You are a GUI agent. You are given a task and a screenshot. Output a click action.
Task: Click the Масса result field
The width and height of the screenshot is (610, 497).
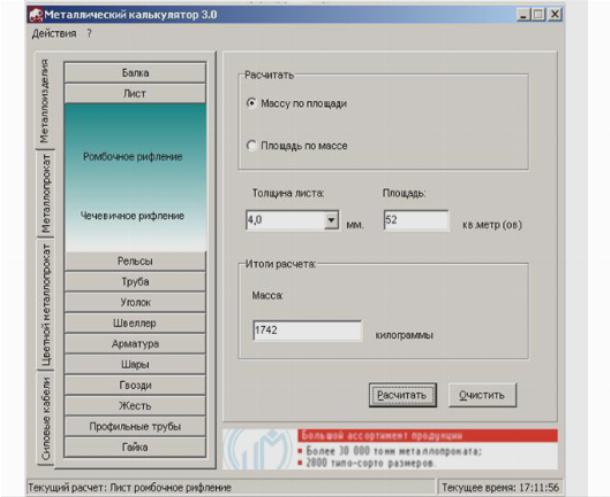tap(307, 331)
